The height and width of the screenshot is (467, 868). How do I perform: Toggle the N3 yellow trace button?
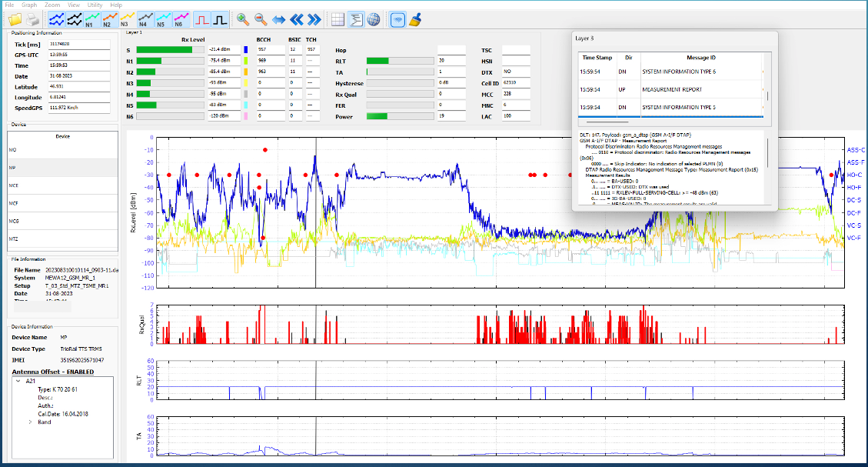pyautogui.click(x=128, y=20)
